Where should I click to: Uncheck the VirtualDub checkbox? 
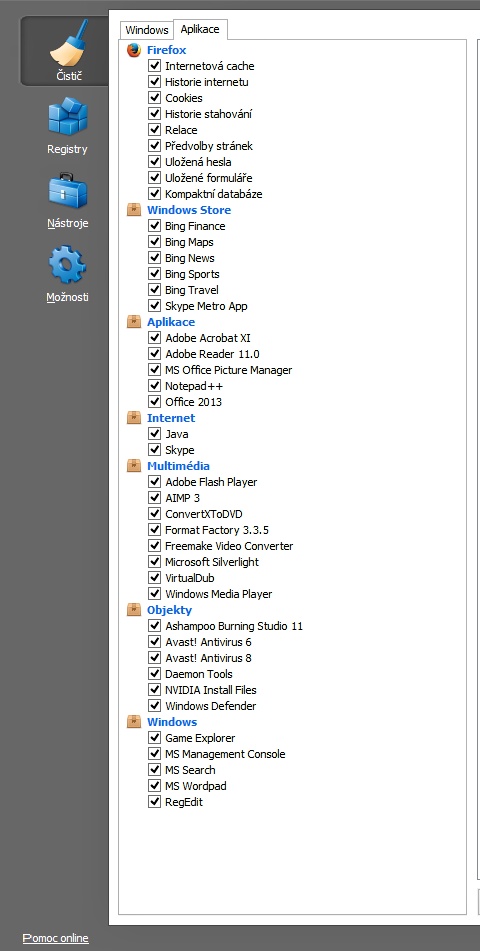(x=154, y=578)
